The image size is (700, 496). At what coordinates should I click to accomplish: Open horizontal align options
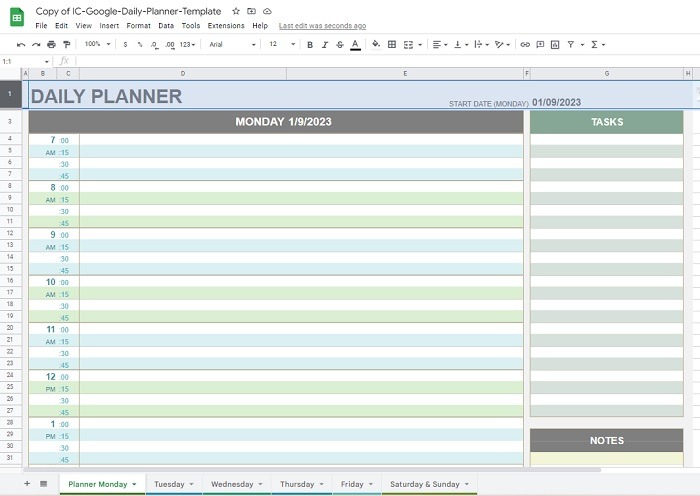pos(440,45)
